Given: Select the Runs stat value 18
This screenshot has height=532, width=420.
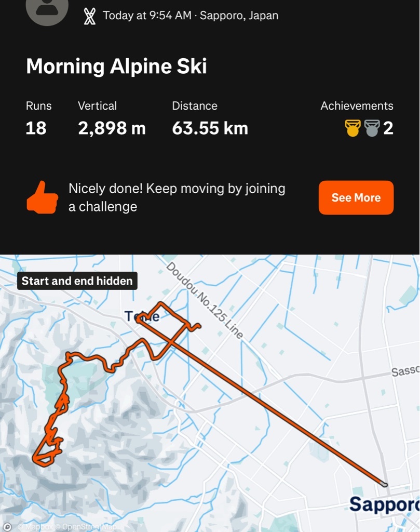Looking at the screenshot, I should pyautogui.click(x=36, y=128).
